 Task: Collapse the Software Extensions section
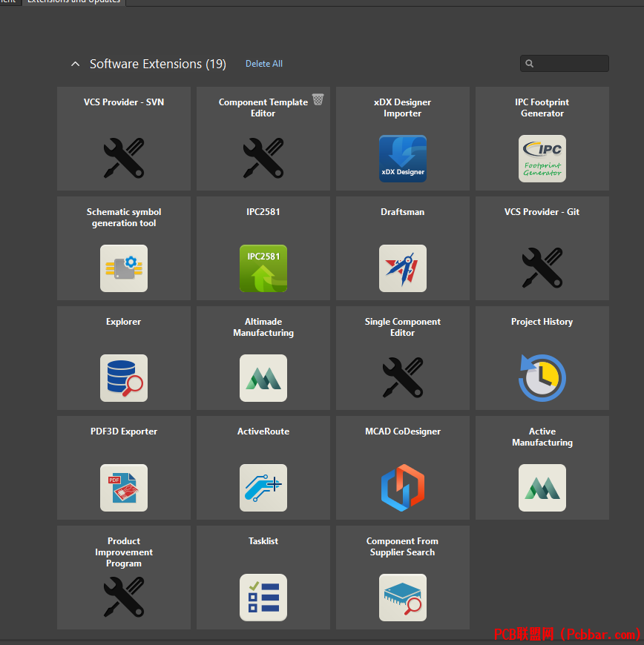pos(76,64)
